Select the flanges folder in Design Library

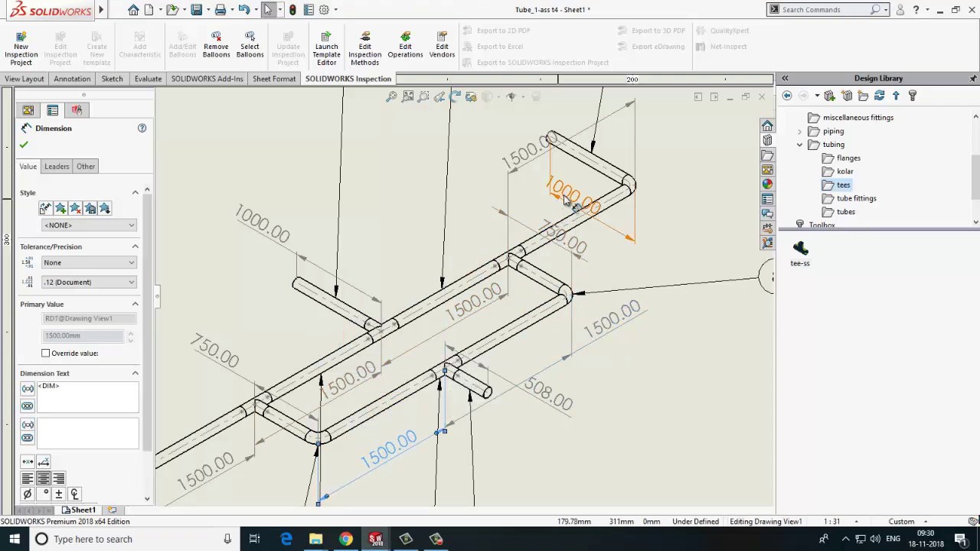[841, 158]
